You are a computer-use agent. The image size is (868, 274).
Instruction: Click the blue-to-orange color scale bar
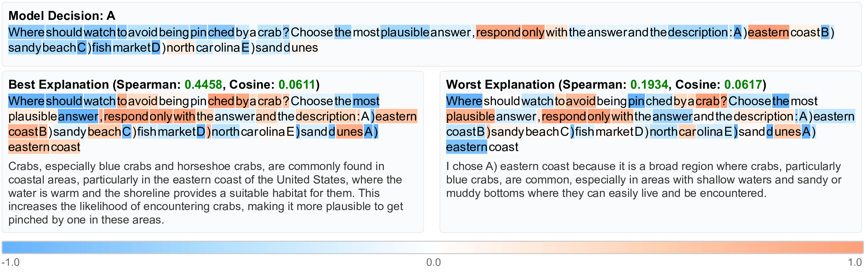(433, 247)
